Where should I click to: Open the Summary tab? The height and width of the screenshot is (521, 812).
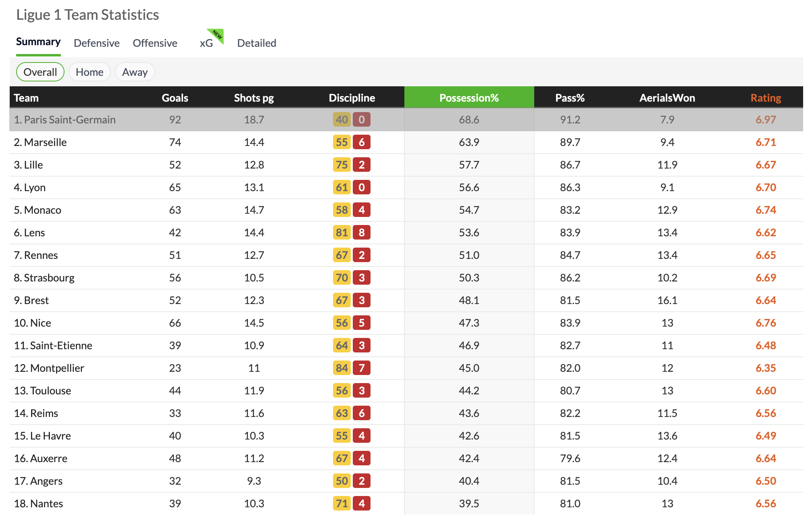(x=38, y=42)
